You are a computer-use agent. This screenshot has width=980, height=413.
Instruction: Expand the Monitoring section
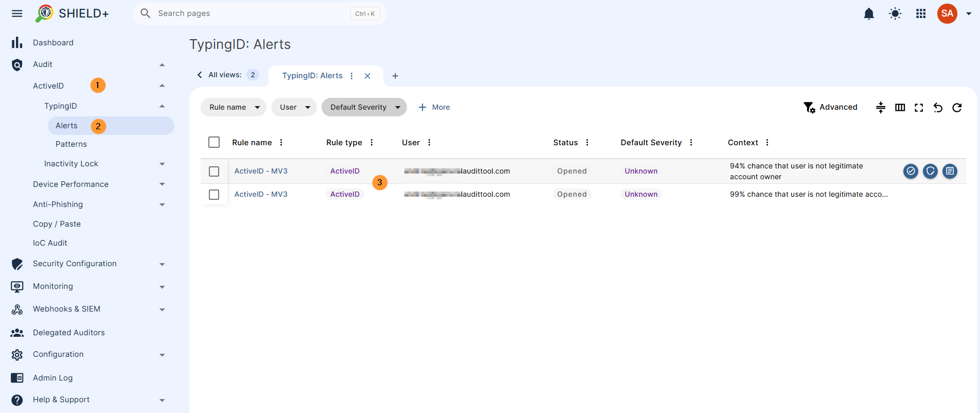pos(162,287)
